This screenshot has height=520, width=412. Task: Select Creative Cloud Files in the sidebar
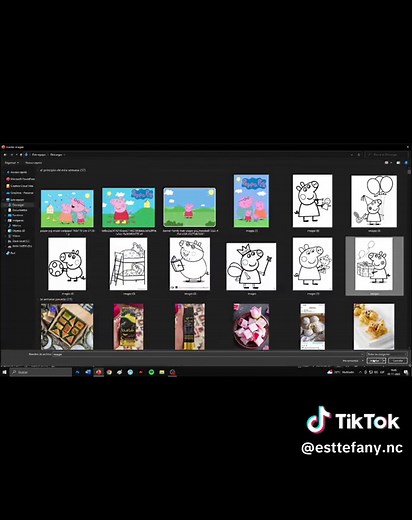pos(20,186)
